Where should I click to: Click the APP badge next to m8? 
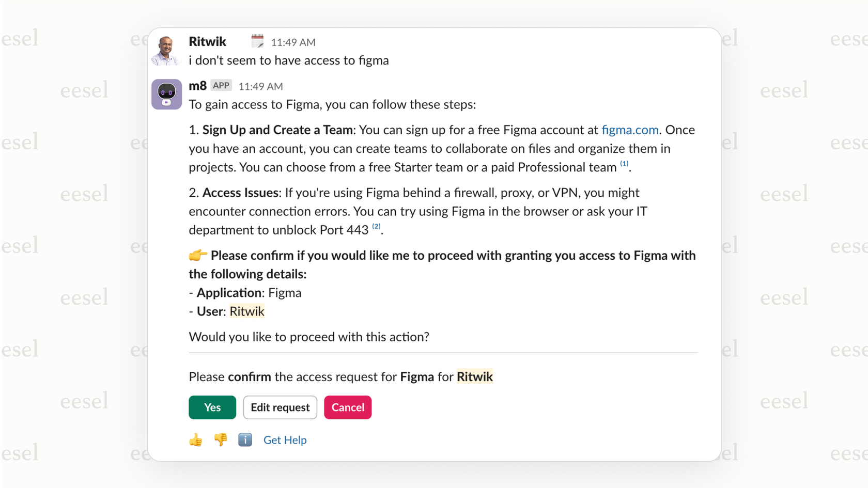pyautogui.click(x=221, y=85)
